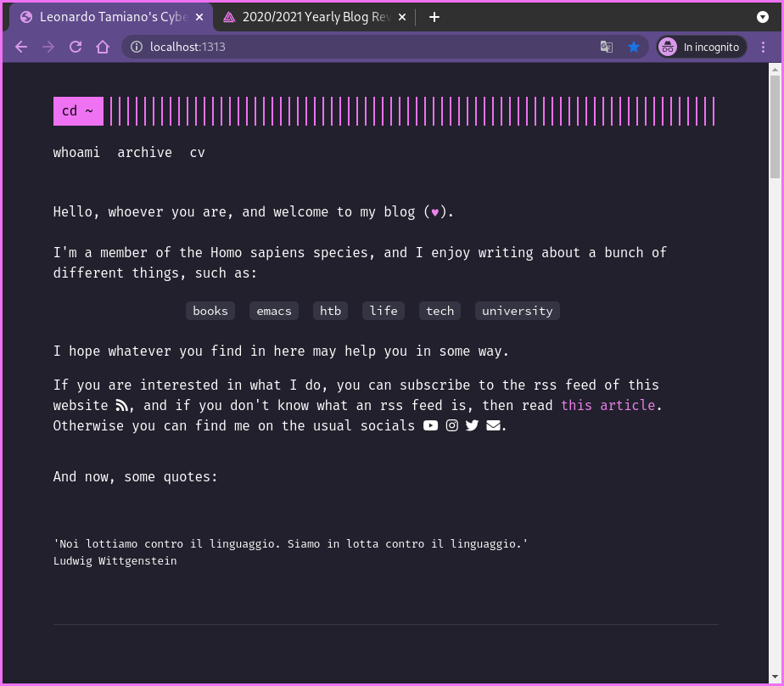Open the YouTube social icon
This screenshot has height=686, width=784.
[x=430, y=425]
